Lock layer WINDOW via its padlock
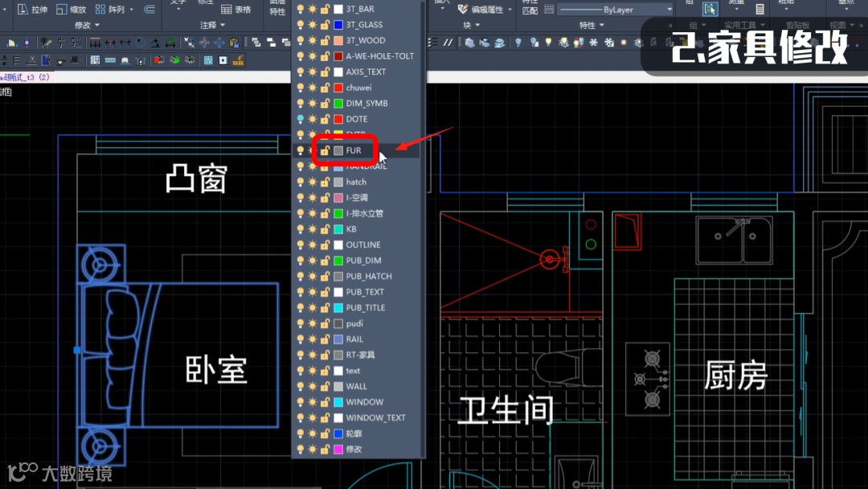The image size is (868, 489). click(x=325, y=401)
